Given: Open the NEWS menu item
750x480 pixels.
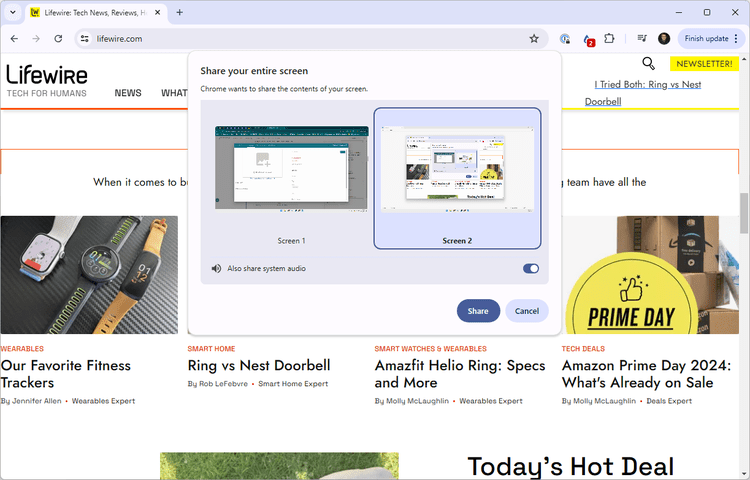Looking at the screenshot, I should click(128, 93).
